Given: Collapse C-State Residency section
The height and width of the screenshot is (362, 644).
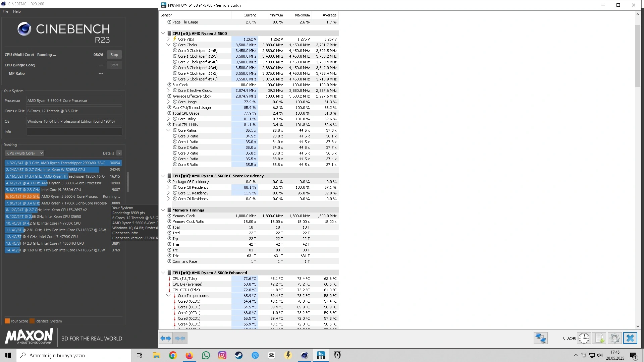Looking at the screenshot, I should (x=163, y=176).
